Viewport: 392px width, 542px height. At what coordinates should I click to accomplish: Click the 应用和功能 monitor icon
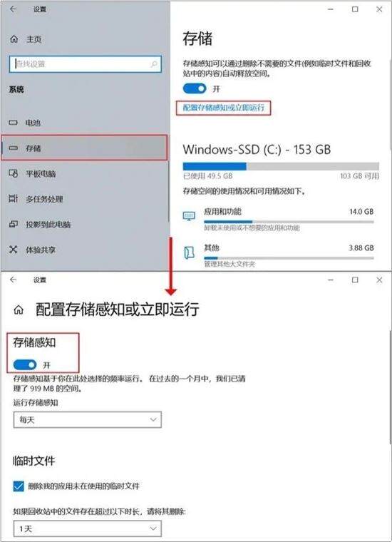click(x=189, y=216)
